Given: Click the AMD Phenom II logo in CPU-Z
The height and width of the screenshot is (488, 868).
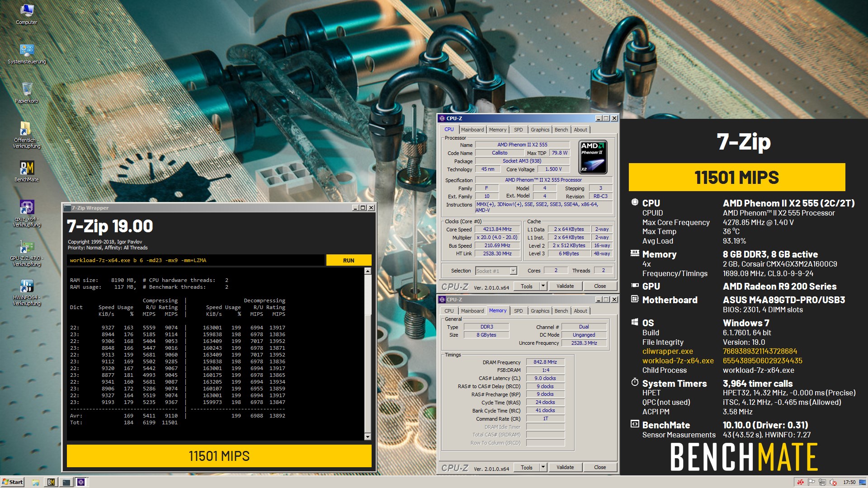Looking at the screenshot, I should coord(593,157).
